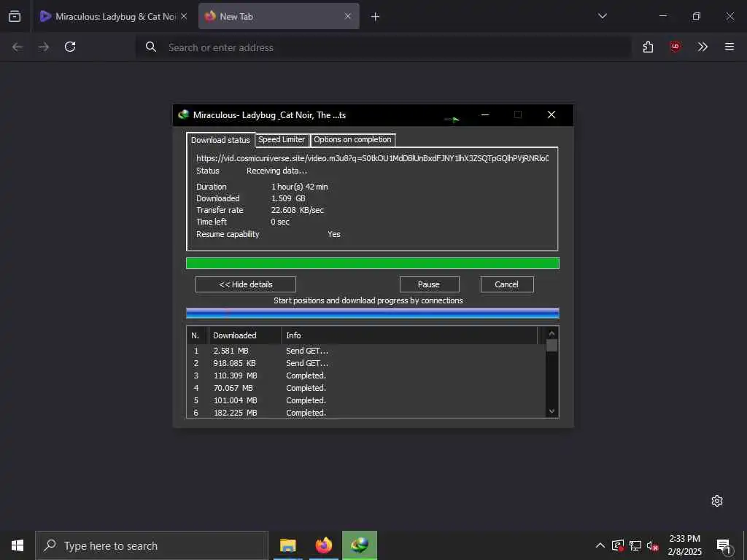The image size is (747, 560).
Task: Pause the current download
Action: pos(429,284)
